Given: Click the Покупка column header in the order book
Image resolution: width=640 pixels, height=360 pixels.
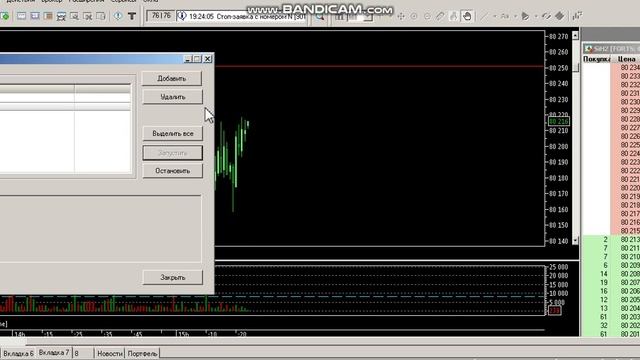Looking at the screenshot, I should point(596,59).
